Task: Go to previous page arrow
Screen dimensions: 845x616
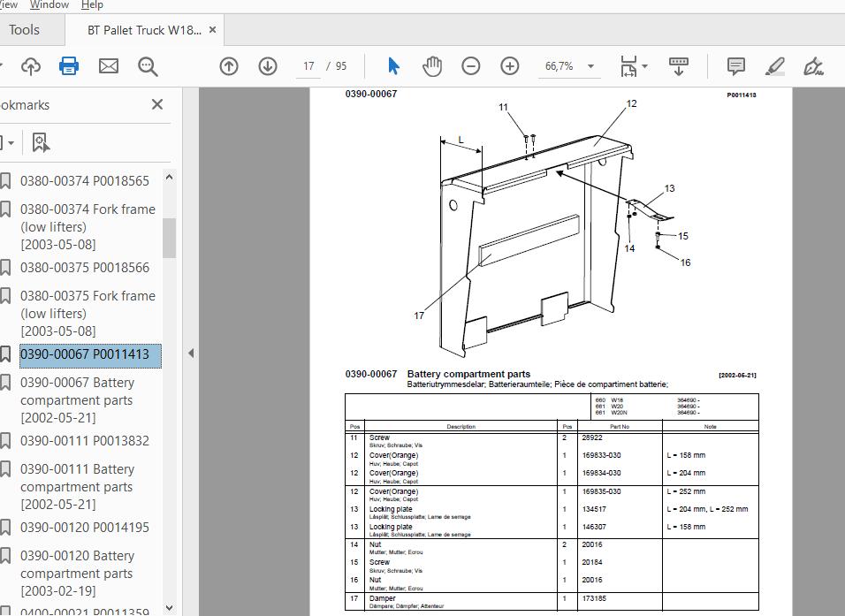Action: tap(229, 66)
